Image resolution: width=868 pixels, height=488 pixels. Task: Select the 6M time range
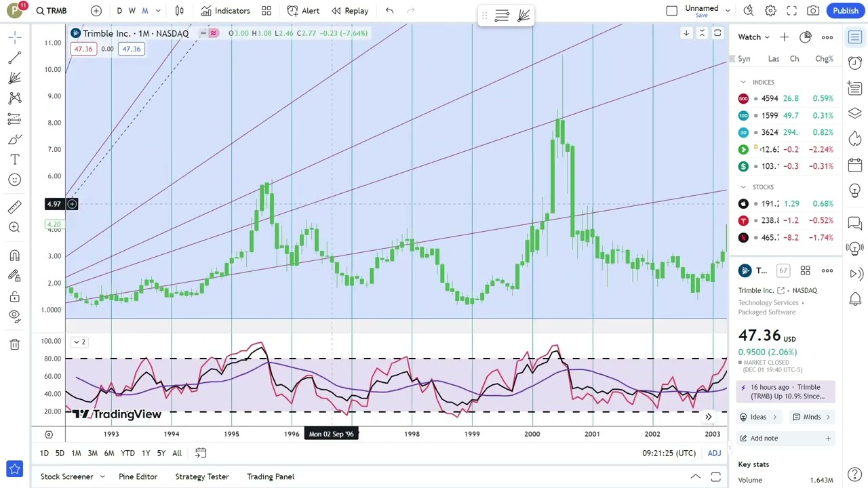pos(108,453)
